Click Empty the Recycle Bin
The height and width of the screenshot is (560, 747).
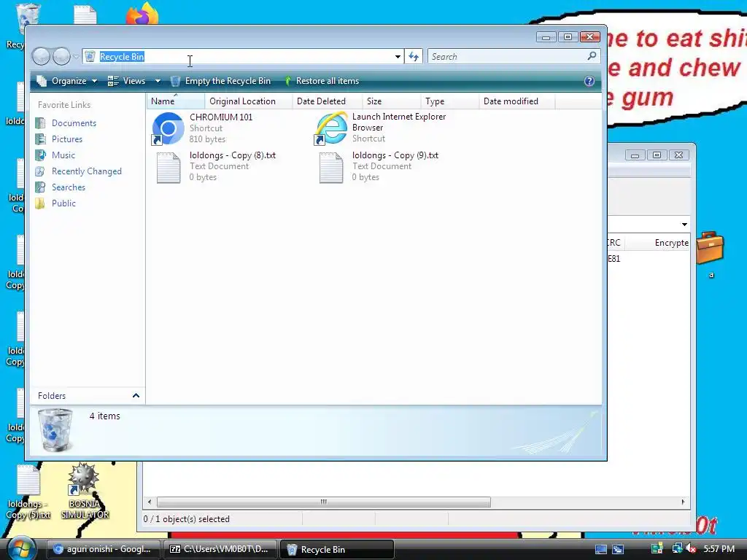[221, 81]
